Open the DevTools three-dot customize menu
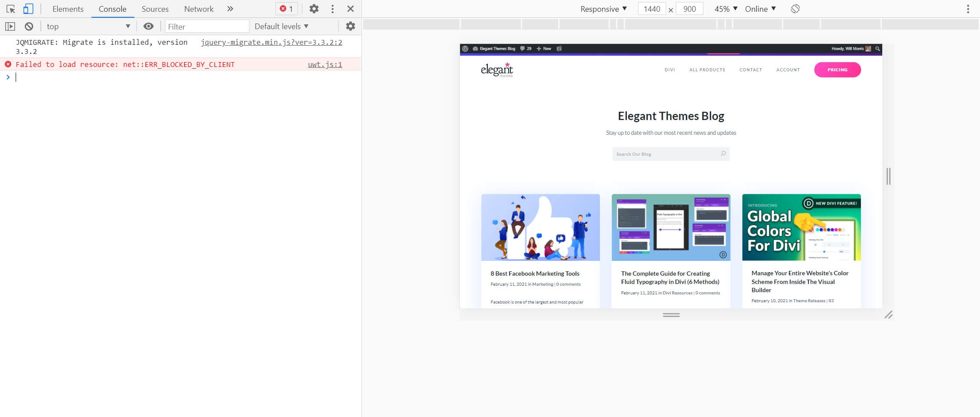 click(332, 8)
